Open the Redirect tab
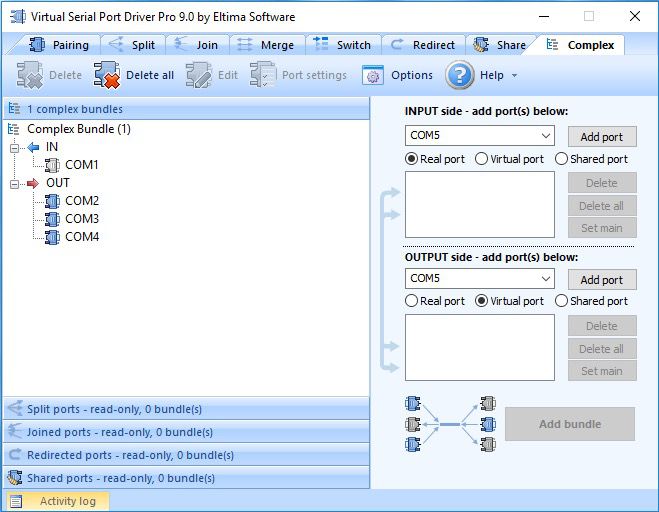 [423, 45]
